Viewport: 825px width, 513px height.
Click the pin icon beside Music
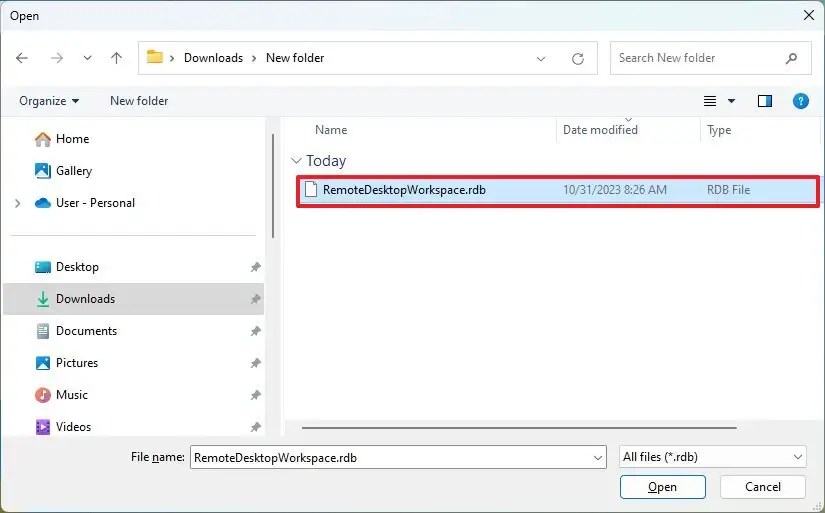pyautogui.click(x=255, y=395)
